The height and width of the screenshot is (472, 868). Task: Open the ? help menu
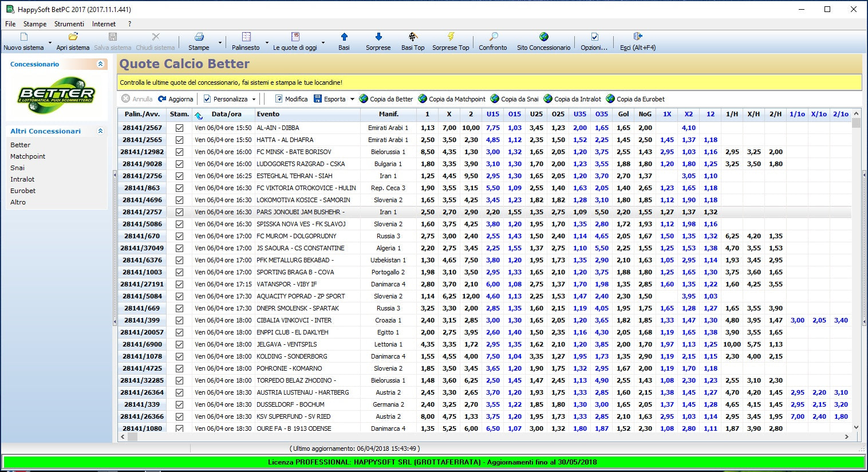point(130,24)
